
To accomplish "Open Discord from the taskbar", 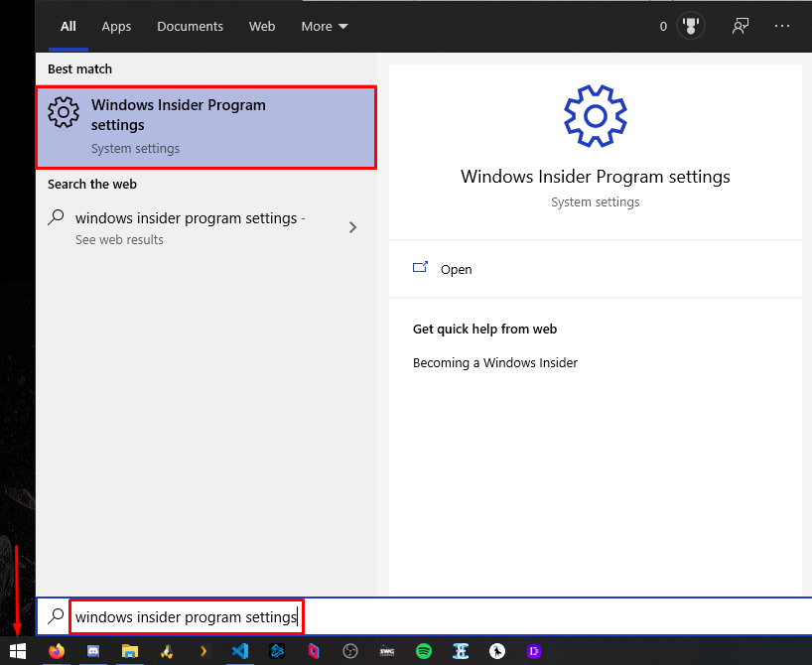I will point(93,651).
